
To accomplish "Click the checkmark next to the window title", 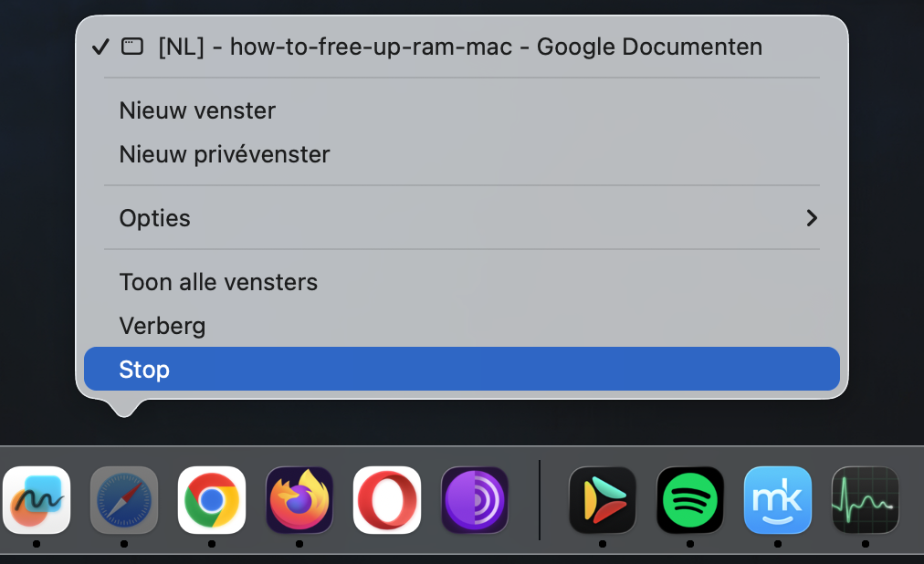I will 100,46.
